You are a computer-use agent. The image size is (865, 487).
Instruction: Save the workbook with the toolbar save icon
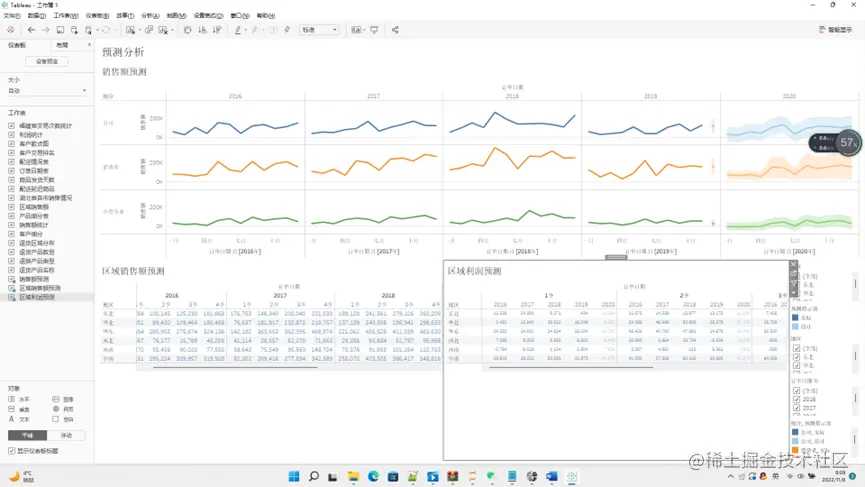(60, 30)
